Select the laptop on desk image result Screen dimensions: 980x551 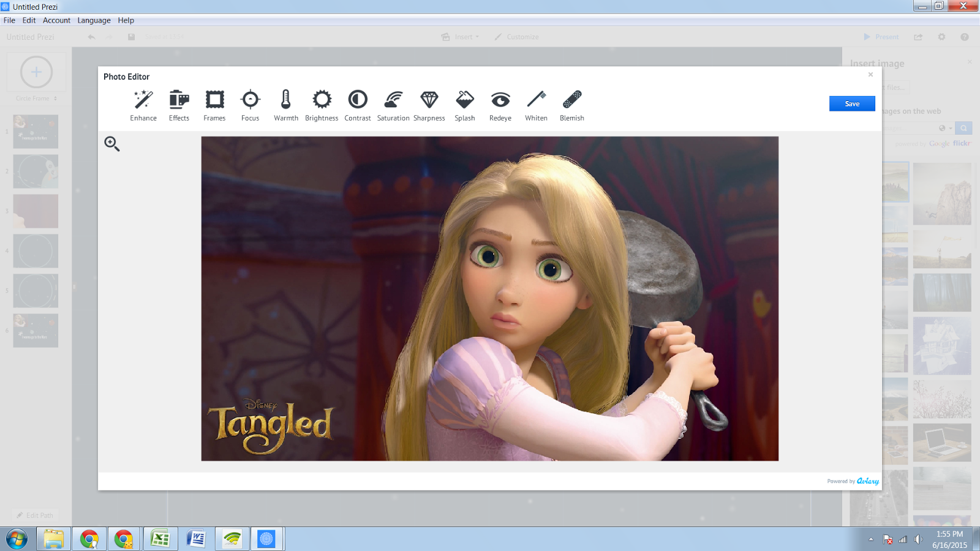(x=942, y=442)
